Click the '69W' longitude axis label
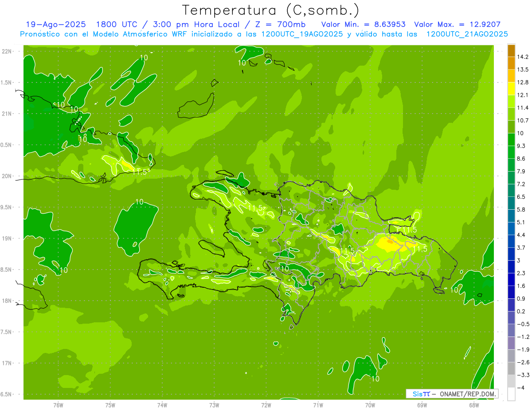This screenshot has width=532, height=411. click(x=422, y=405)
